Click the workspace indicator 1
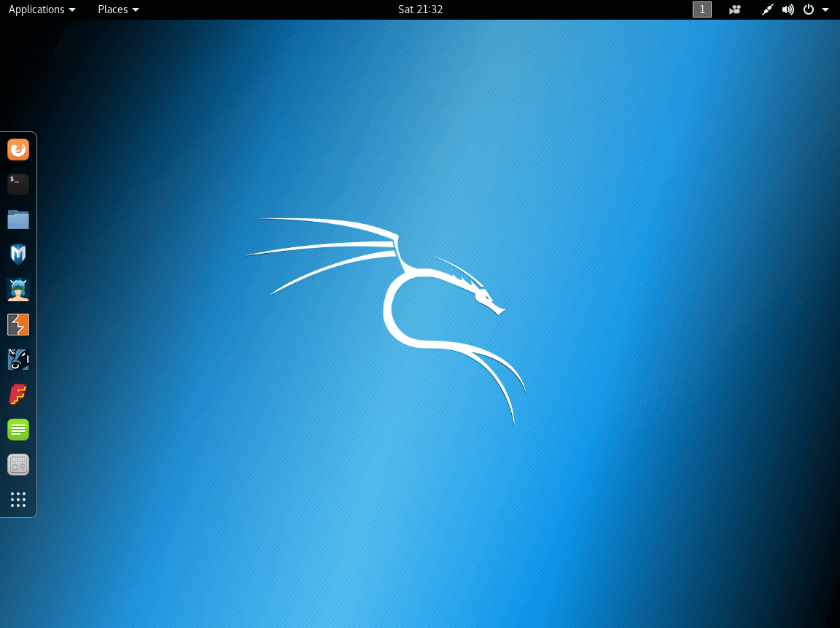This screenshot has height=628, width=840. 701,9
